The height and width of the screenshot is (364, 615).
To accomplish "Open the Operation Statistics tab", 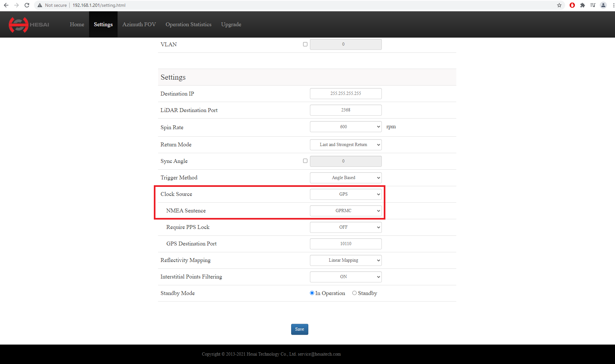I will 188,25.
